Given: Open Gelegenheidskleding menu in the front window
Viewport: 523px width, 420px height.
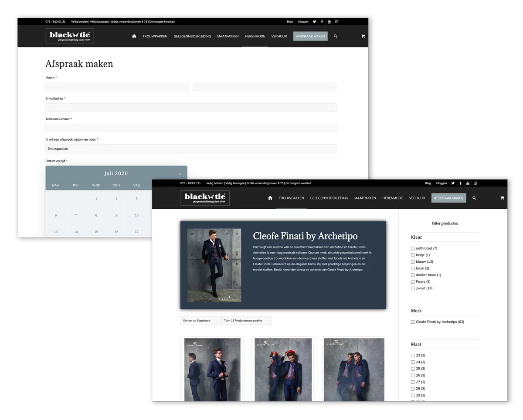Looking at the screenshot, I should [329, 198].
